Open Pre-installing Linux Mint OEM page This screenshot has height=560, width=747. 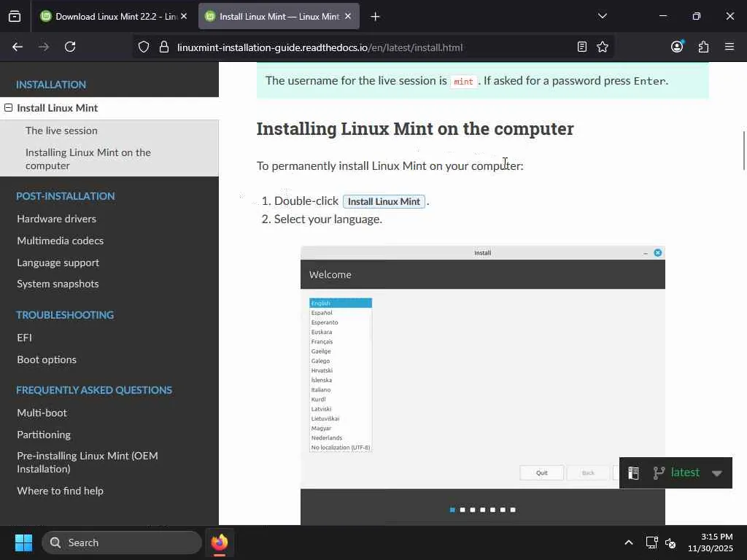point(88,462)
